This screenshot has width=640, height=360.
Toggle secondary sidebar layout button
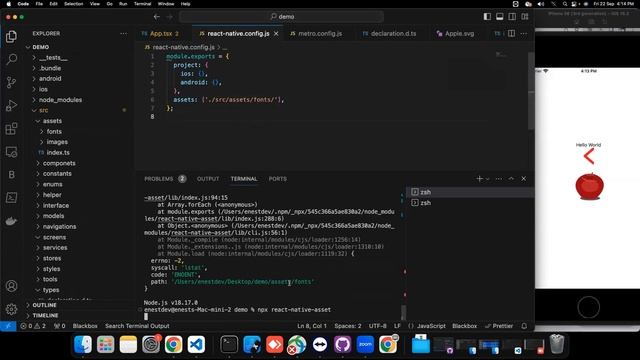512,16
